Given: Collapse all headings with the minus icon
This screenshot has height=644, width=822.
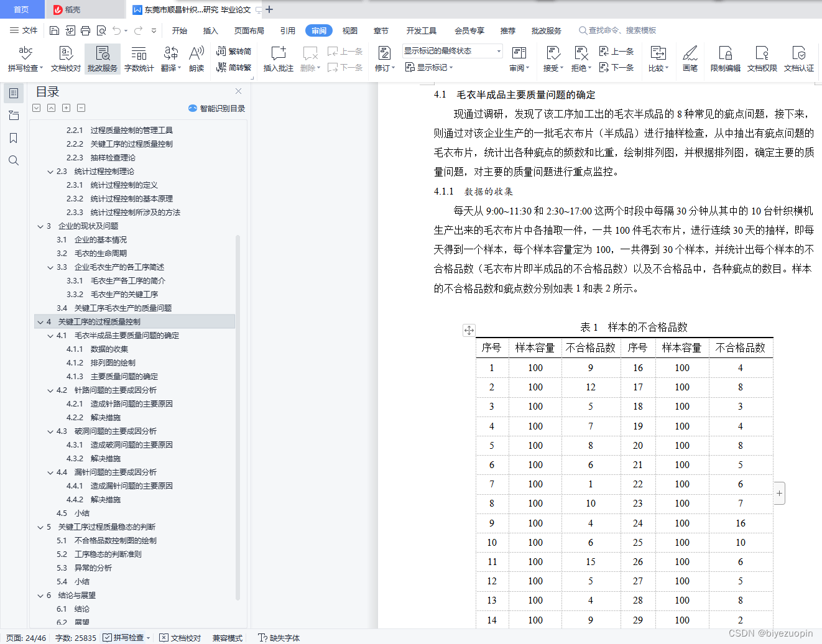Looking at the screenshot, I should click(81, 108).
